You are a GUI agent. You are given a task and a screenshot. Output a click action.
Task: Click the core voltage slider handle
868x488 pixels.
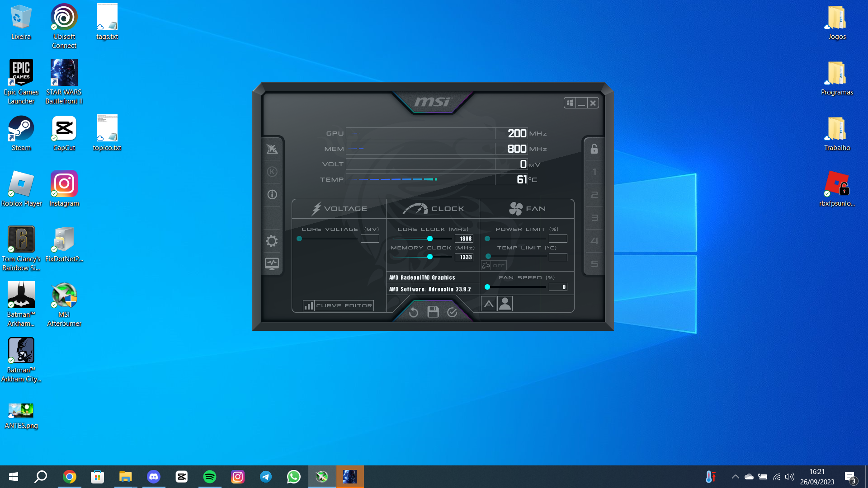point(299,239)
